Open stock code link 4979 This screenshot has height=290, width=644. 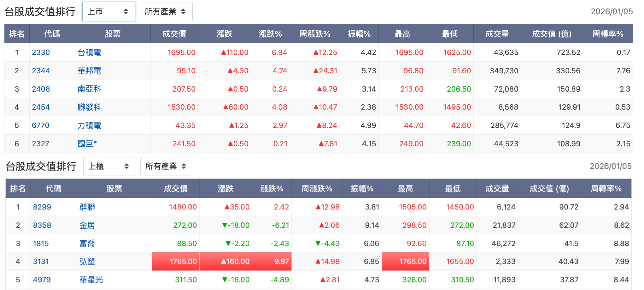click(x=42, y=280)
